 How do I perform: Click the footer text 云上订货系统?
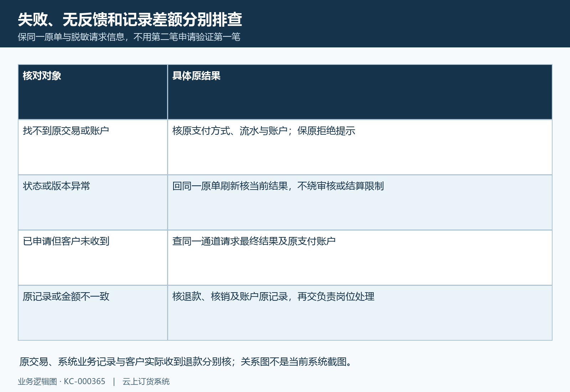click(146, 381)
